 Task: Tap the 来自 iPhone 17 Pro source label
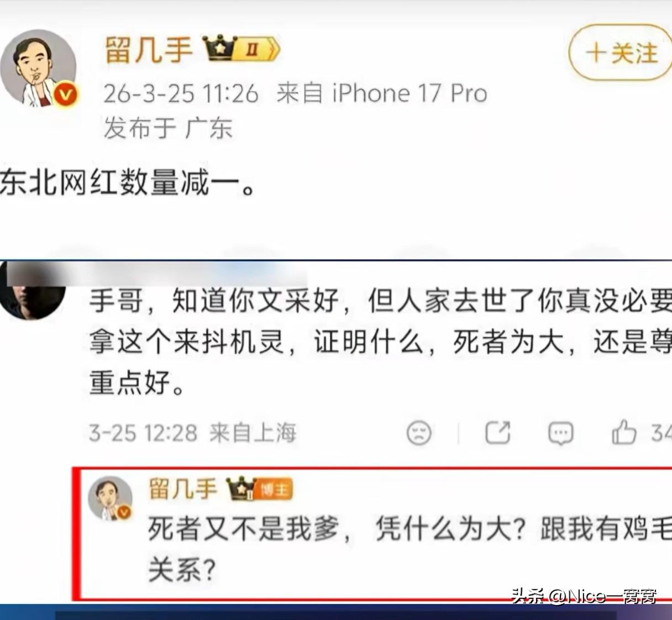tap(381, 93)
